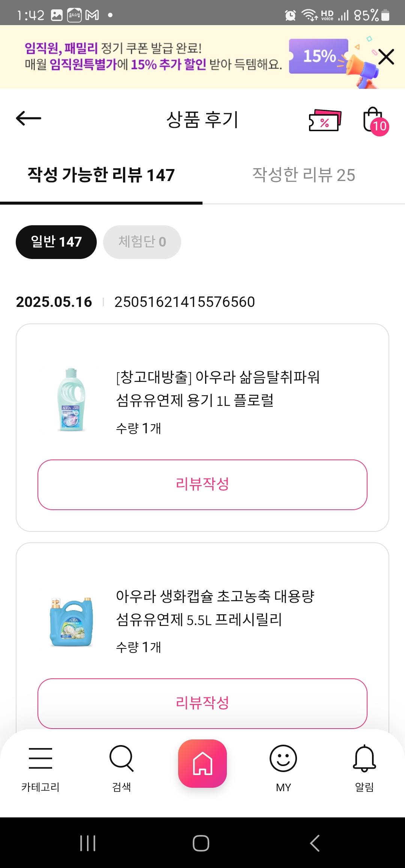
Task: Close the employee coupon banner
Action: [386, 57]
